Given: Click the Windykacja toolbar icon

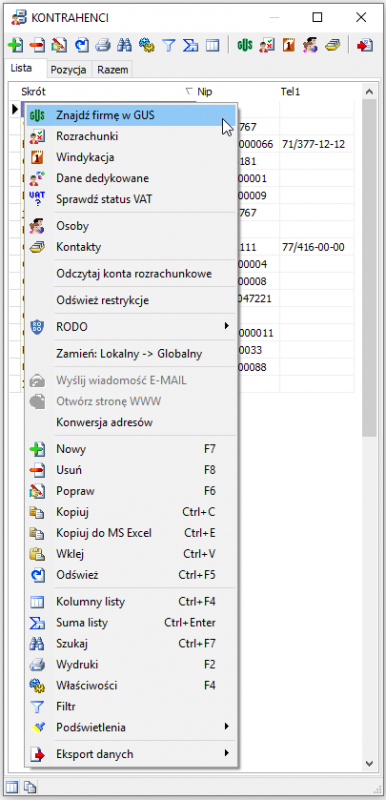Looking at the screenshot, I should coord(289,45).
